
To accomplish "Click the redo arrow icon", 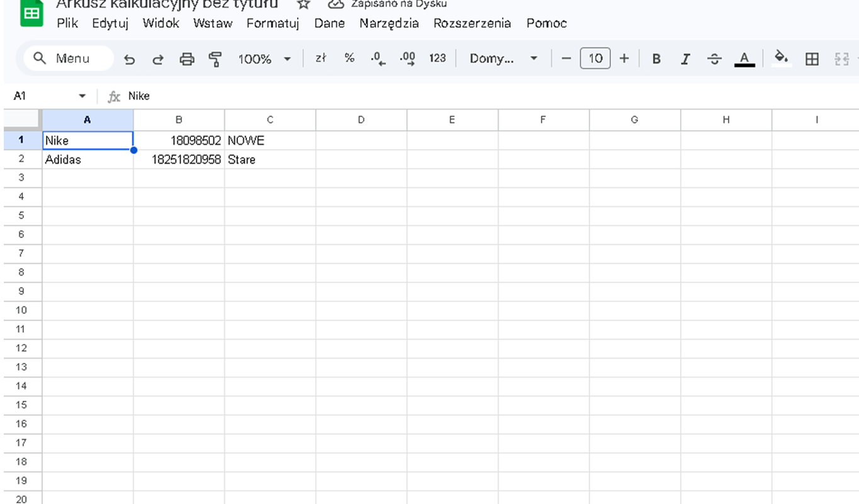I will click(x=158, y=59).
